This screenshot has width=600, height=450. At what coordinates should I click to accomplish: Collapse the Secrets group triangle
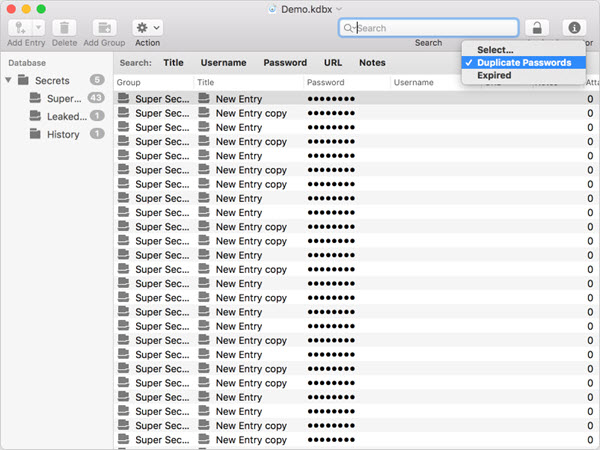click(8, 80)
